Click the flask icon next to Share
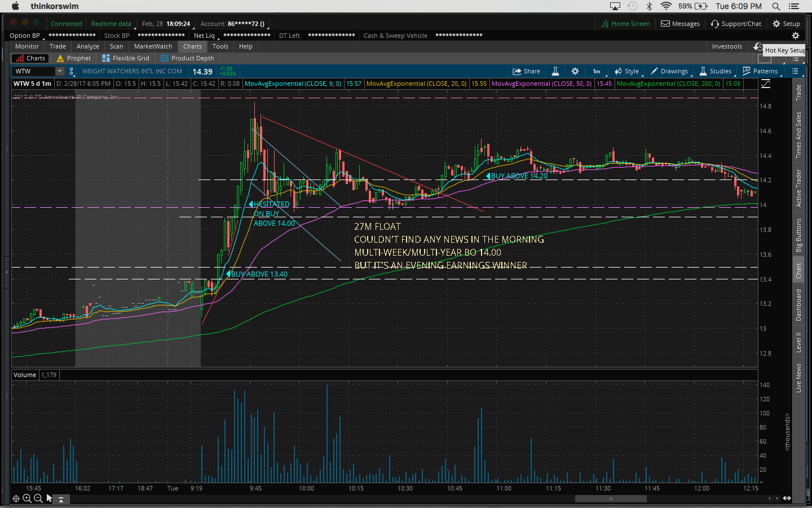The width and height of the screenshot is (812, 508). (555, 71)
